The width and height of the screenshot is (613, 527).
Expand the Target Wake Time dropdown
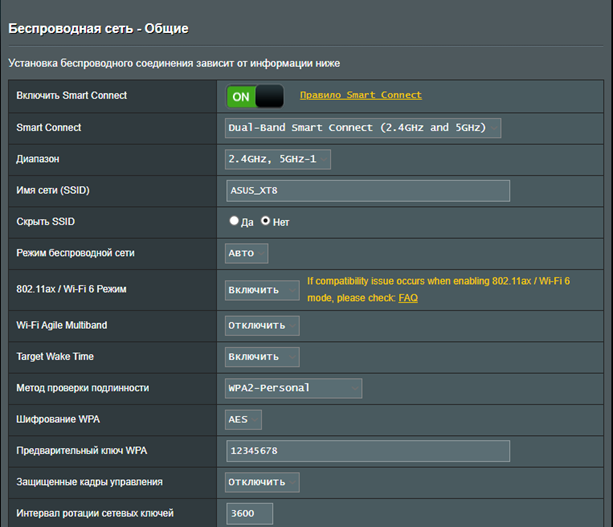click(261, 356)
